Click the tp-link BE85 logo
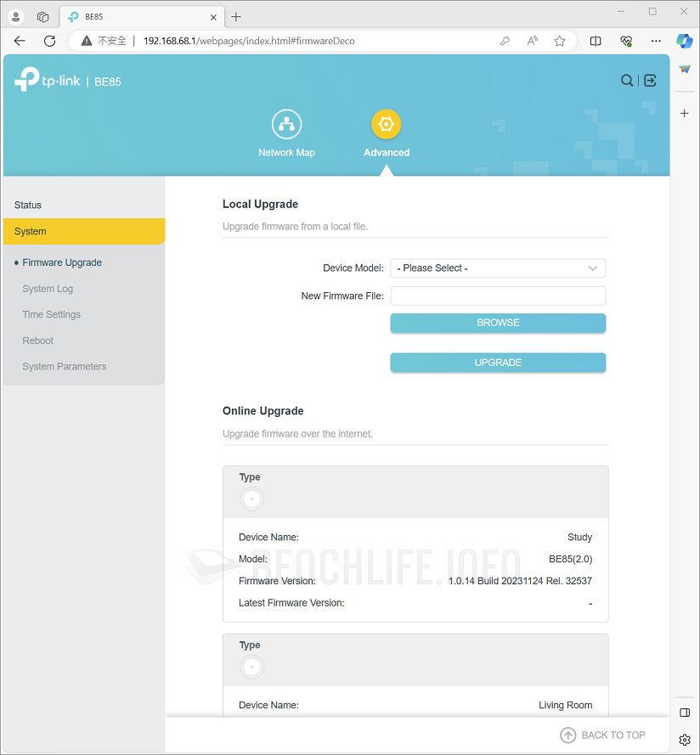700x755 pixels. tap(68, 80)
